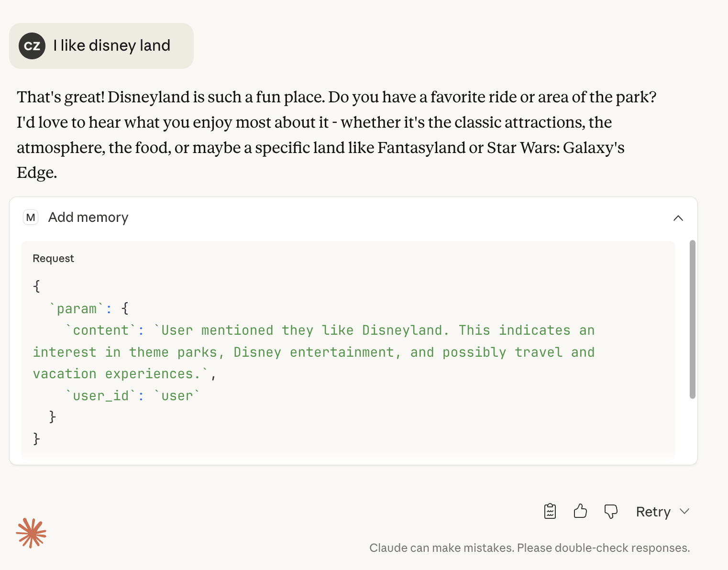The height and width of the screenshot is (570, 728).
Task: Click the Claude starburst logo
Action: (x=31, y=533)
